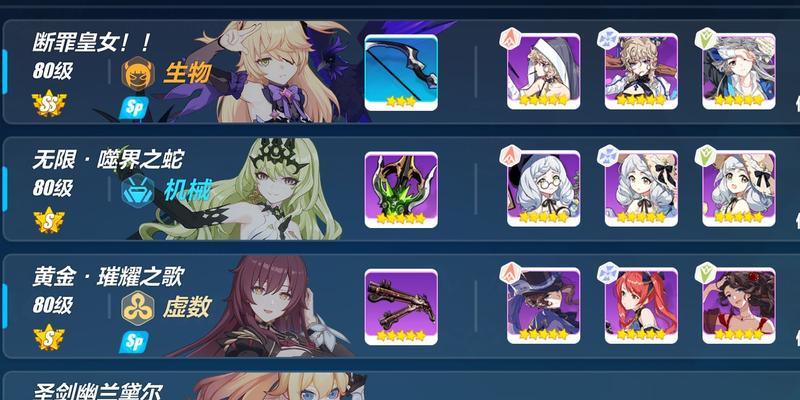Open the bottom stigmata of 黄金·璀耀之歌
The height and width of the screenshot is (400, 800).
point(739,306)
